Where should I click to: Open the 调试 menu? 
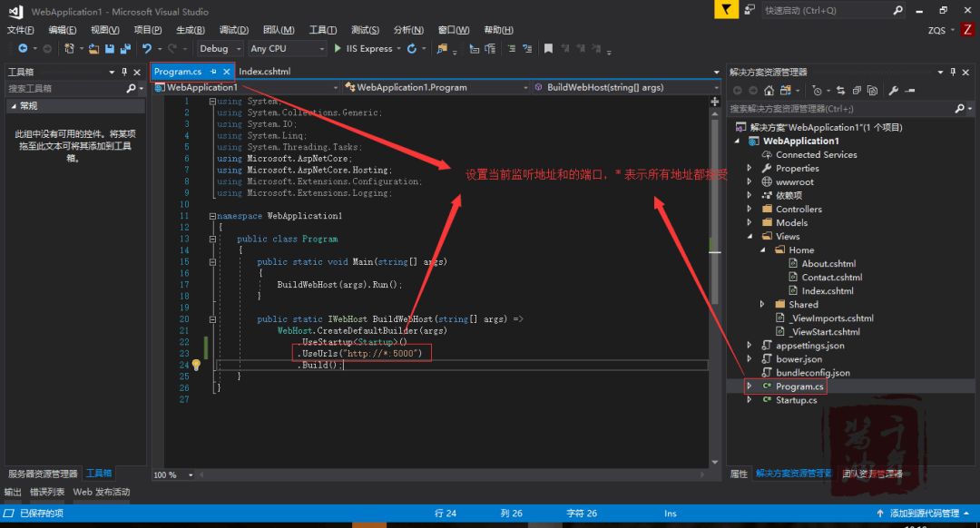pos(233,29)
